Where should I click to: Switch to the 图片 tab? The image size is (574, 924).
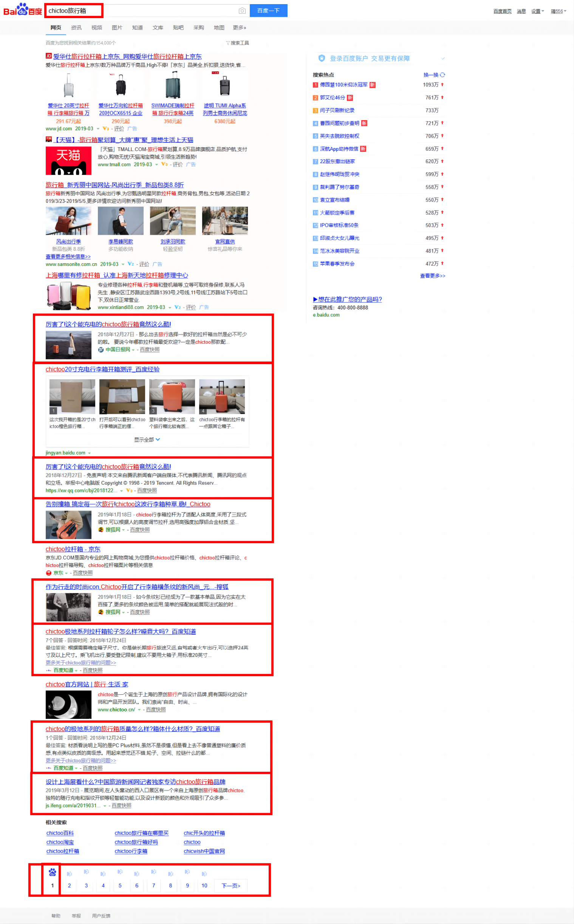coord(117,28)
